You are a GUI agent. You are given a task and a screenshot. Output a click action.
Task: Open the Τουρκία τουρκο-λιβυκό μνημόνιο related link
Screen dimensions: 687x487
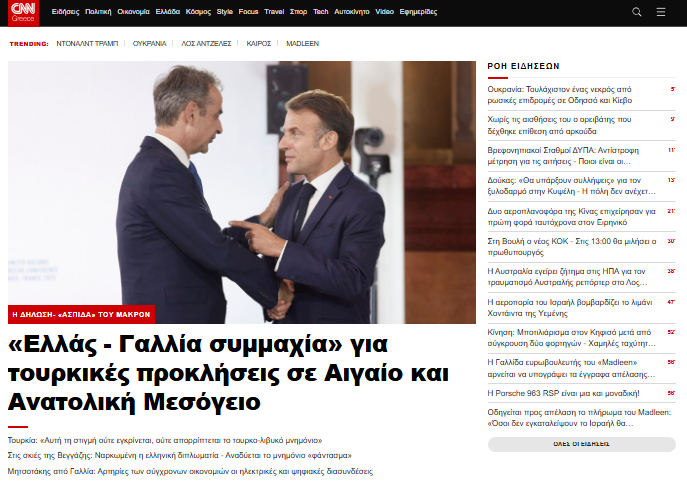coord(165,440)
